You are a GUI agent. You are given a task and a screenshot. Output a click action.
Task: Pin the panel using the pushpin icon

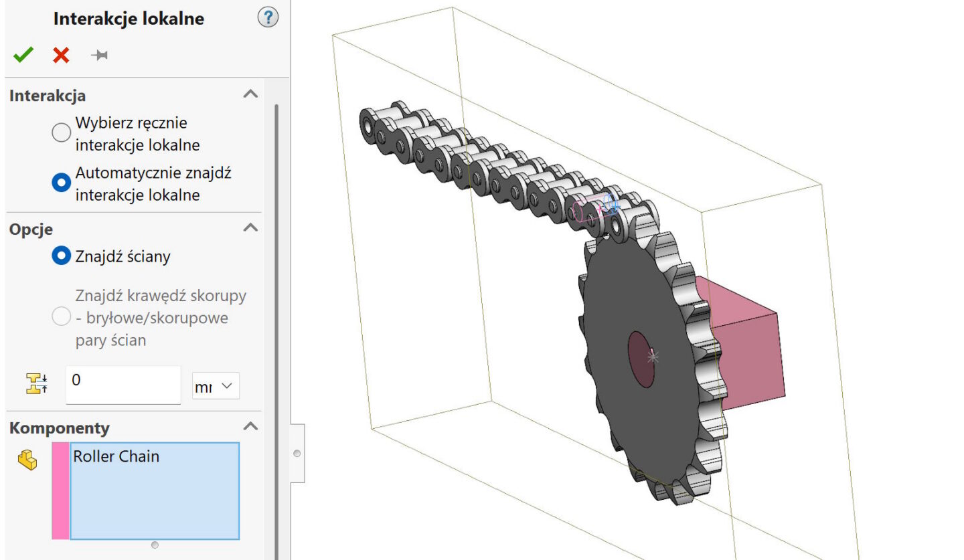[x=99, y=55]
